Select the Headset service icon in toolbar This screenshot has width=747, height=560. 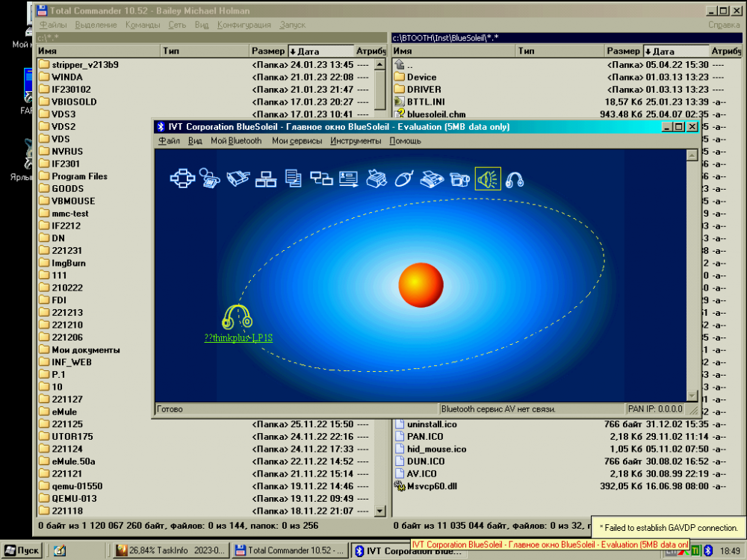coord(515,178)
